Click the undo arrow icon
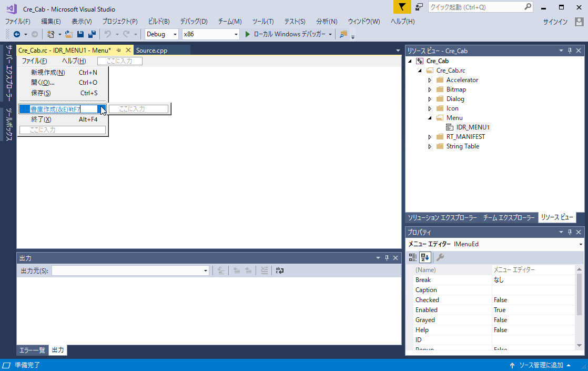The image size is (588, 371). (x=108, y=34)
